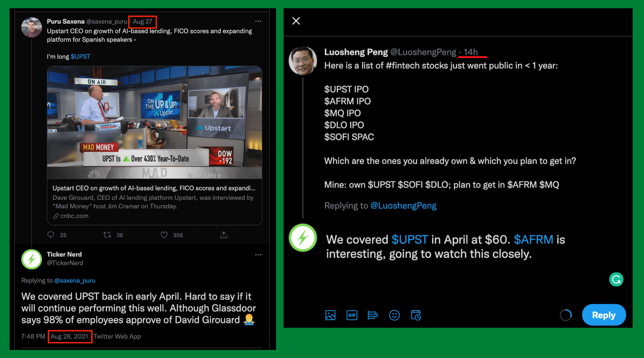The image size is (644, 358).
Task: Open the $UPST cashtag in Puru's tweet
Action: 80,56
